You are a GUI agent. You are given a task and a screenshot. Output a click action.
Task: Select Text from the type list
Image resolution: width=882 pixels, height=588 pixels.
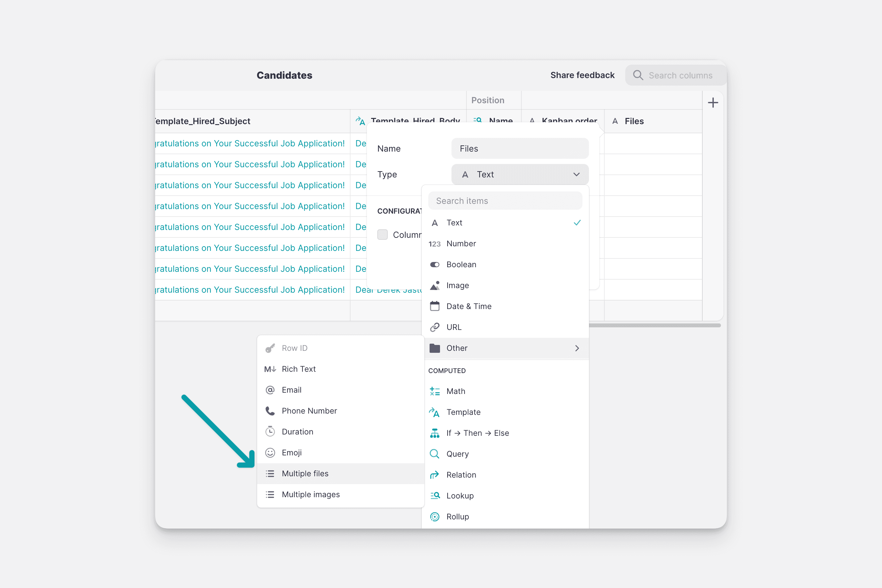(x=505, y=223)
